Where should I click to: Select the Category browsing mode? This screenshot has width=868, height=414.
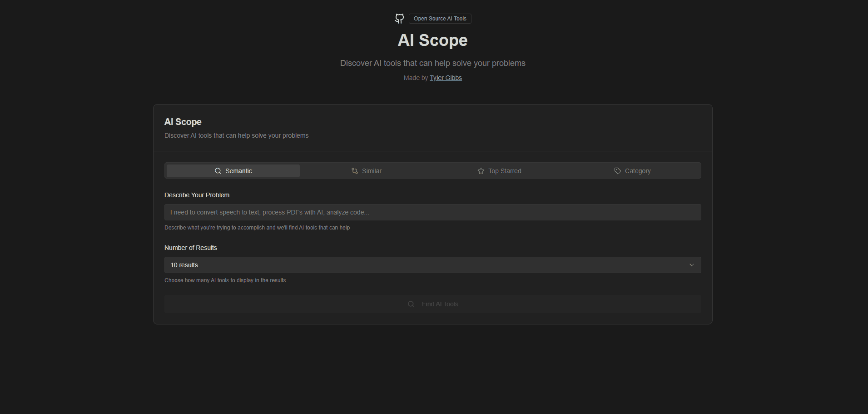pos(633,170)
